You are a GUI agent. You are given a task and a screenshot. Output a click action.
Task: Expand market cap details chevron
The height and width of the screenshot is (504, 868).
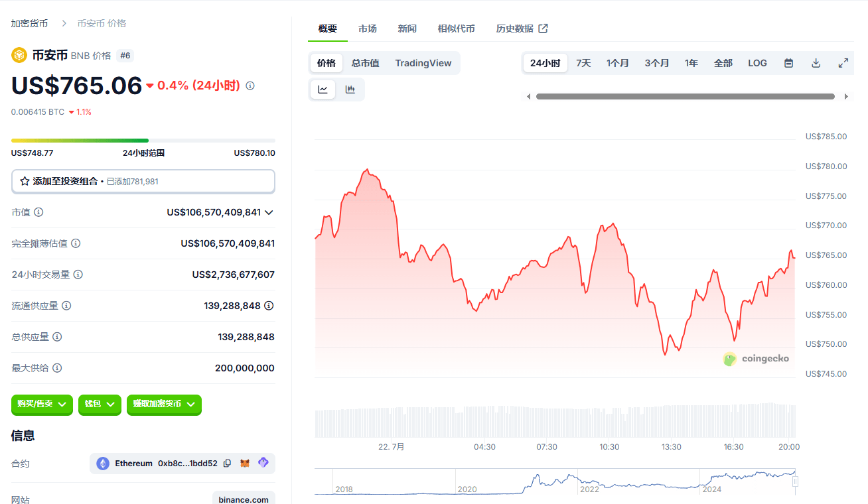269,212
